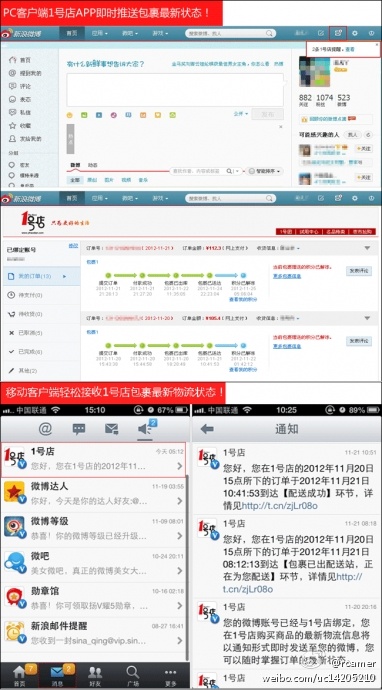Screen dimensions: 382x690
Task: Click the search magnifier in upper Weibo navbar
Action: click(x=269, y=33)
